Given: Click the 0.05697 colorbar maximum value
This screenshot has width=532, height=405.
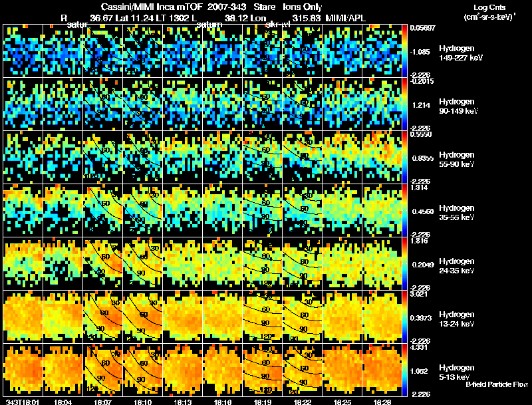Looking at the screenshot, I should pos(422,28).
